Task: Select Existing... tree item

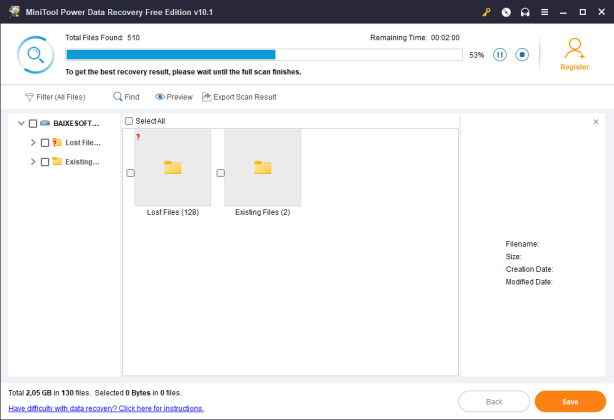Action: pyautogui.click(x=82, y=162)
